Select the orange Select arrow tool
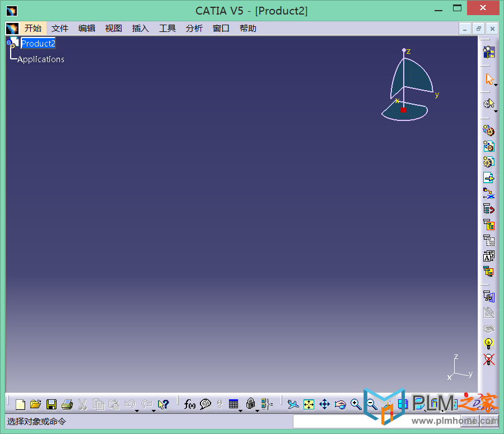The height and width of the screenshot is (434, 504). point(489,79)
